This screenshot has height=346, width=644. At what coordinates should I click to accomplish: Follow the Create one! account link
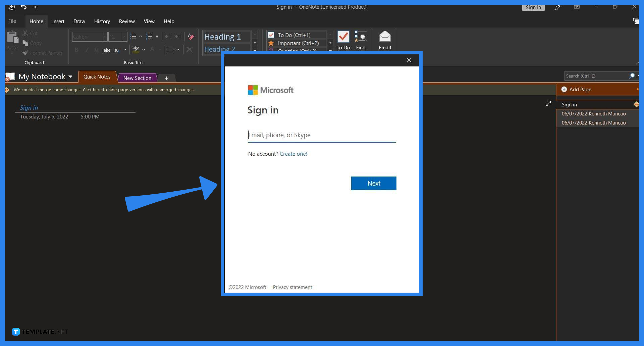point(293,154)
